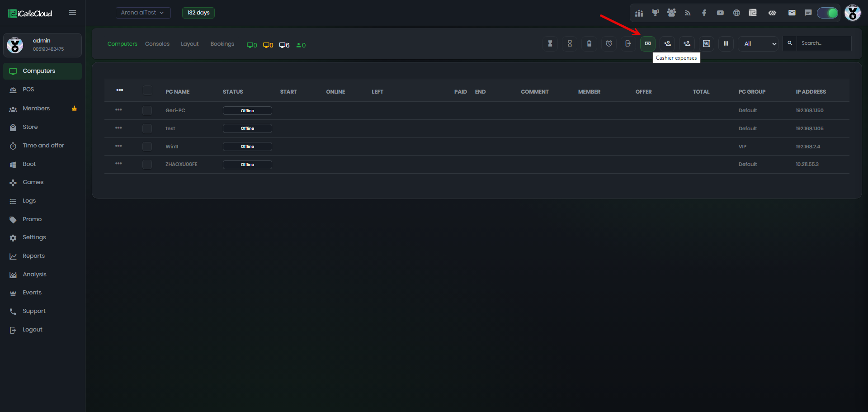Open Store in the sidebar
Image resolution: width=868 pixels, height=412 pixels.
click(x=42, y=127)
